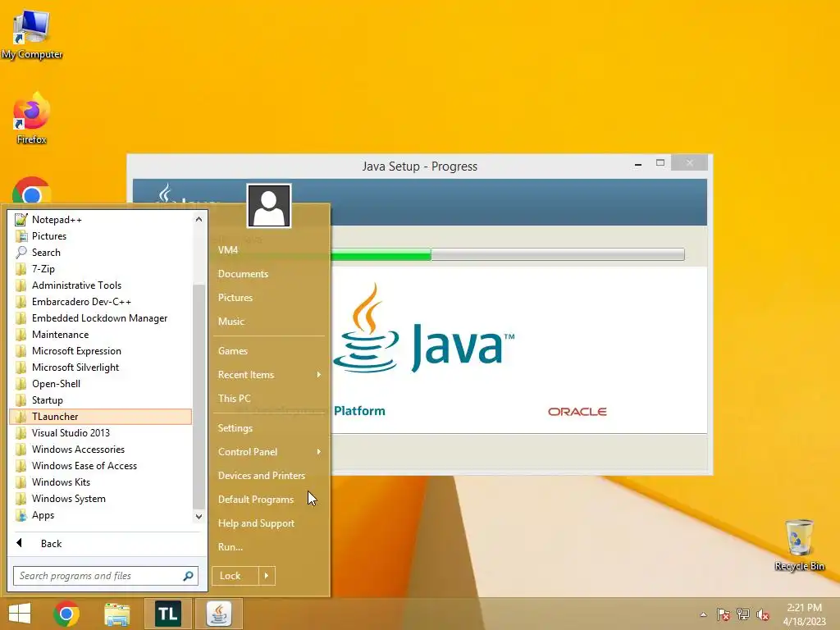Launch Chrome from the taskbar
The width and height of the screenshot is (840, 630).
point(66,614)
